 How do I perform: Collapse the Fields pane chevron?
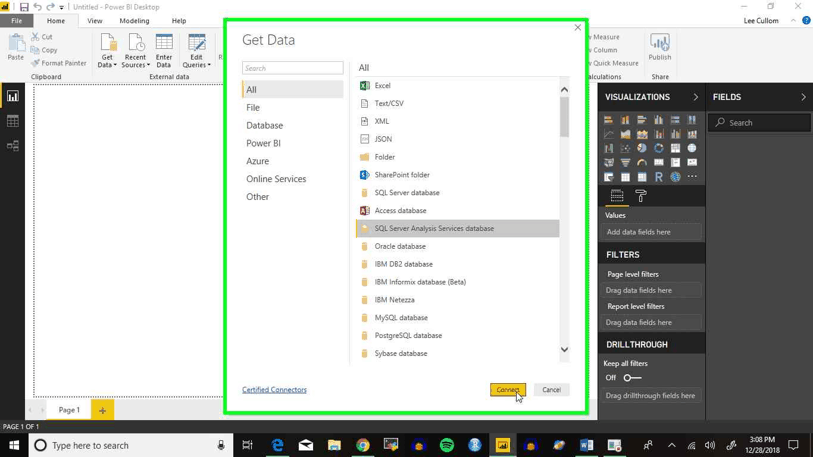pos(803,97)
